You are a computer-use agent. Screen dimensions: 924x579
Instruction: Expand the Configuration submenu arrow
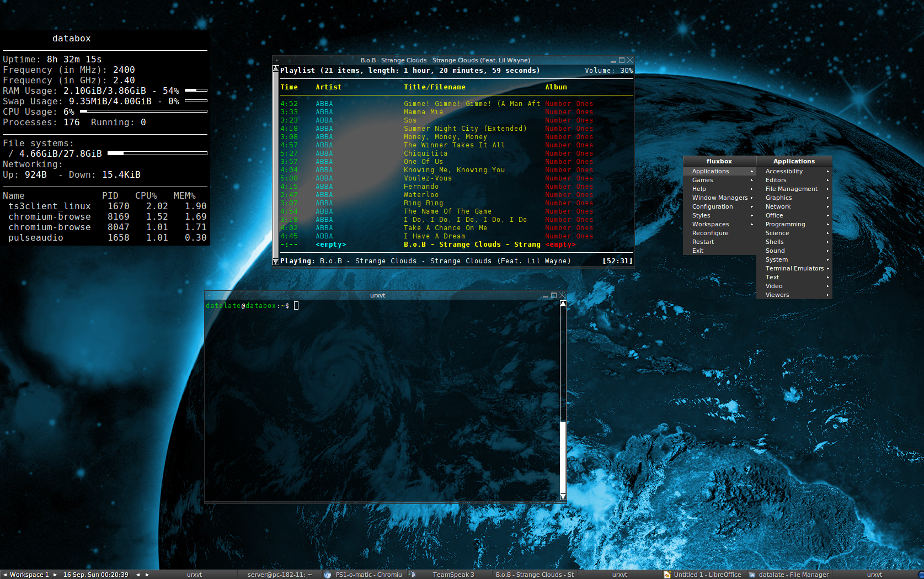pyautogui.click(x=751, y=206)
